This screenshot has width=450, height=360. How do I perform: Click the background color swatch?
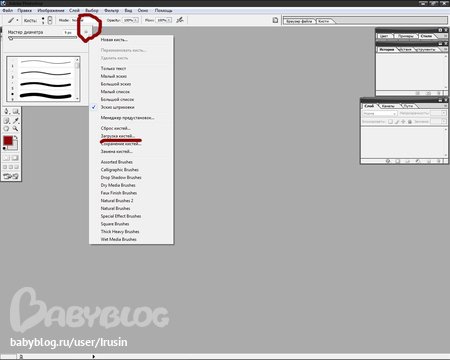[15, 147]
